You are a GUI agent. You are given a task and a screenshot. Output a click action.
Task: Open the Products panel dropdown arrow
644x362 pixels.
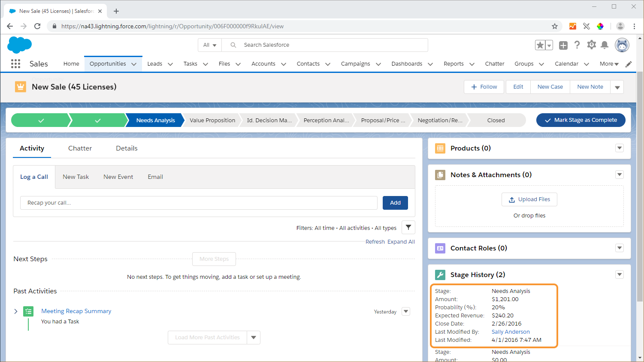click(620, 148)
